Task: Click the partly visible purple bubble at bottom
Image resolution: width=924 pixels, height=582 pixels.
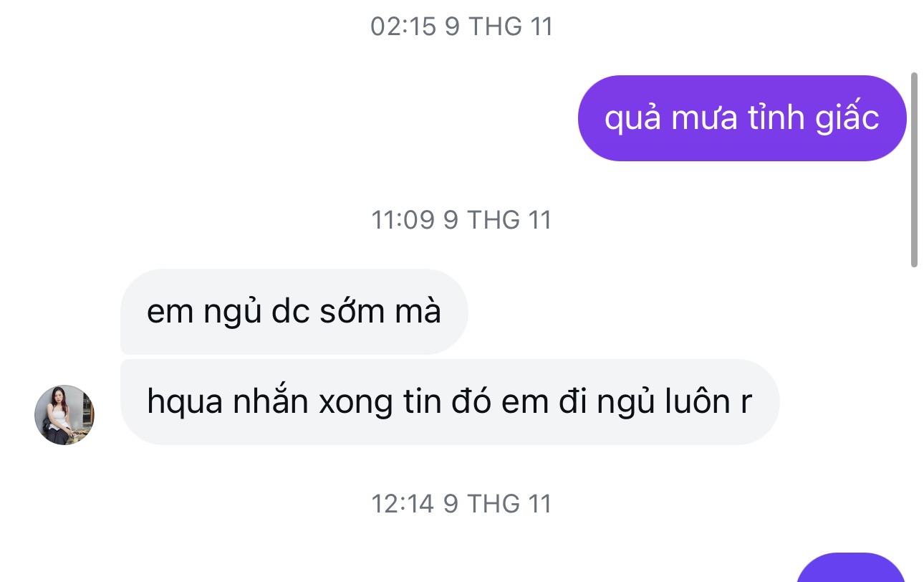Action: click(x=851, y=570)
